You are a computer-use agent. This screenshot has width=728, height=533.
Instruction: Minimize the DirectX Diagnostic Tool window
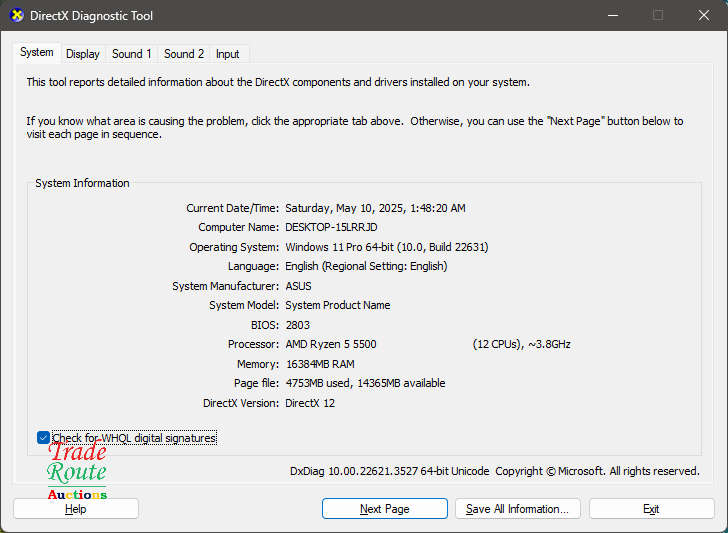612,16
